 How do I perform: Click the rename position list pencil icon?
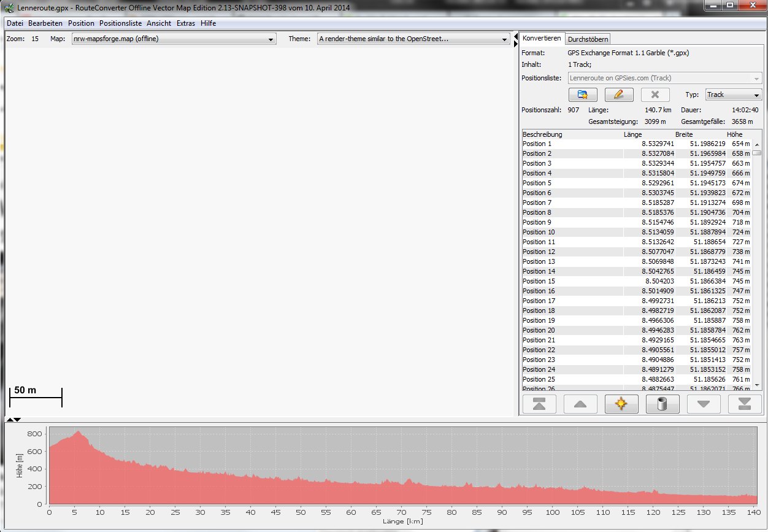pyautogui.click(x=618, y=94)
